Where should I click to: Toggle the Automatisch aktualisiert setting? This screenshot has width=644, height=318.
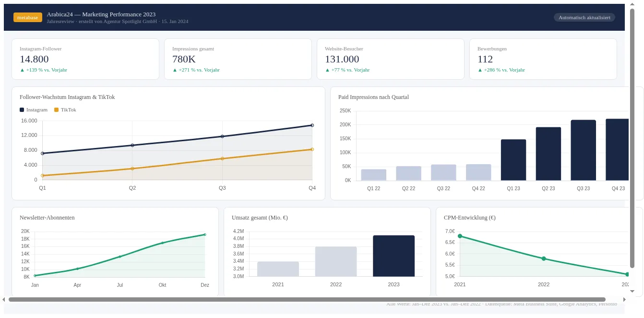point(584,17)
